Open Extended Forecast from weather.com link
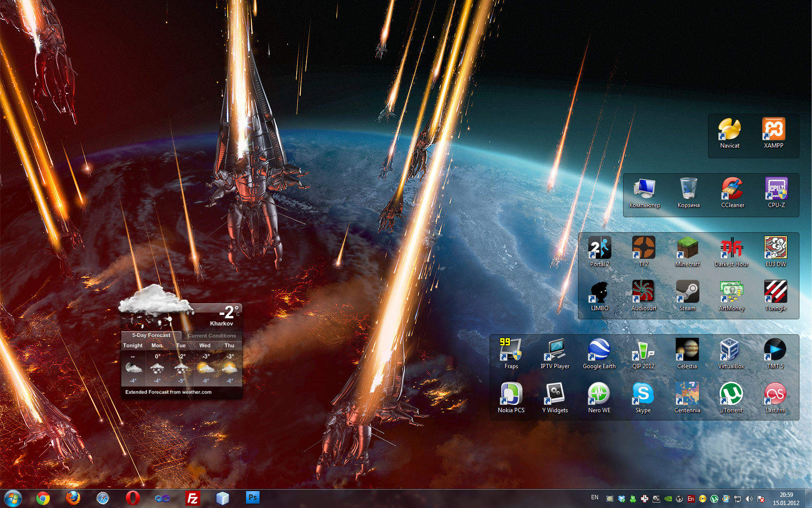The height and width of the screenshot is (508, 812). tap(168, 392)
